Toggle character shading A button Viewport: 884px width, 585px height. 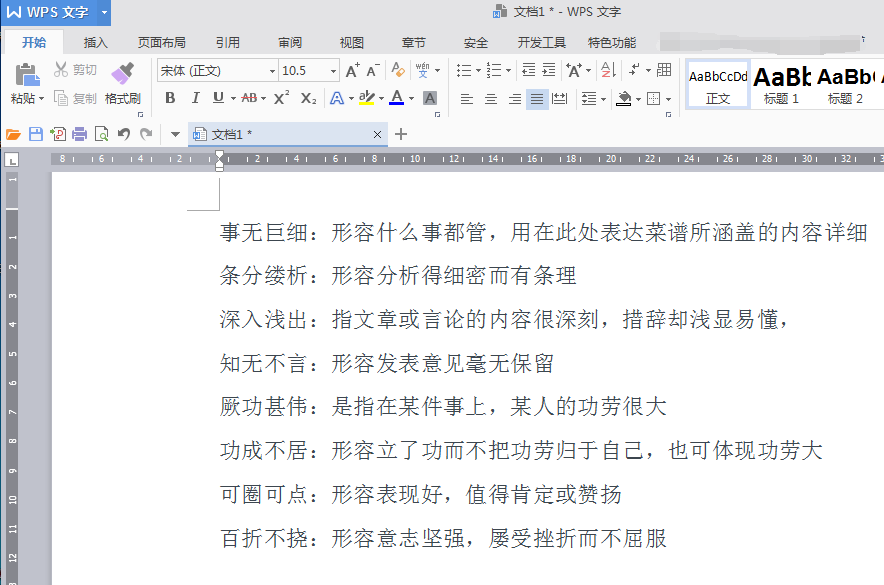[430, 98]
